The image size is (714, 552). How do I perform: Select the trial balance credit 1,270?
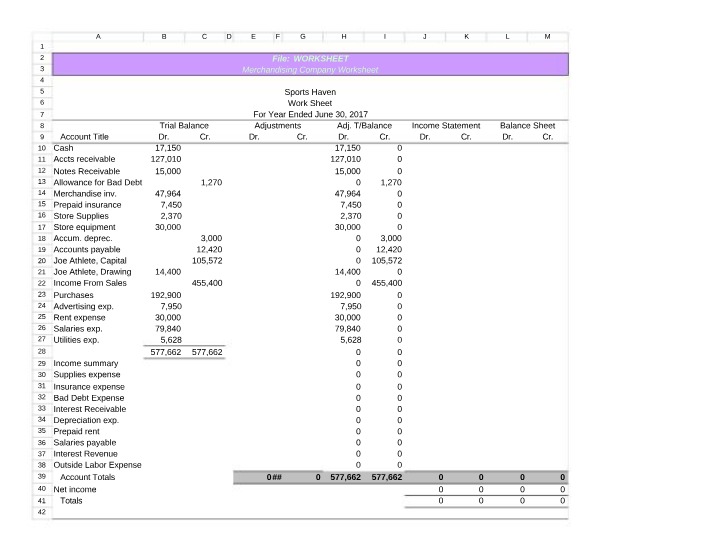[x=211, y=182]
